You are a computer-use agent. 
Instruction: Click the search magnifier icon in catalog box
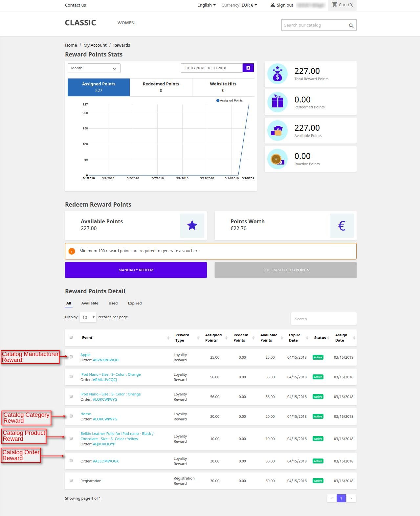pos(351,26)
